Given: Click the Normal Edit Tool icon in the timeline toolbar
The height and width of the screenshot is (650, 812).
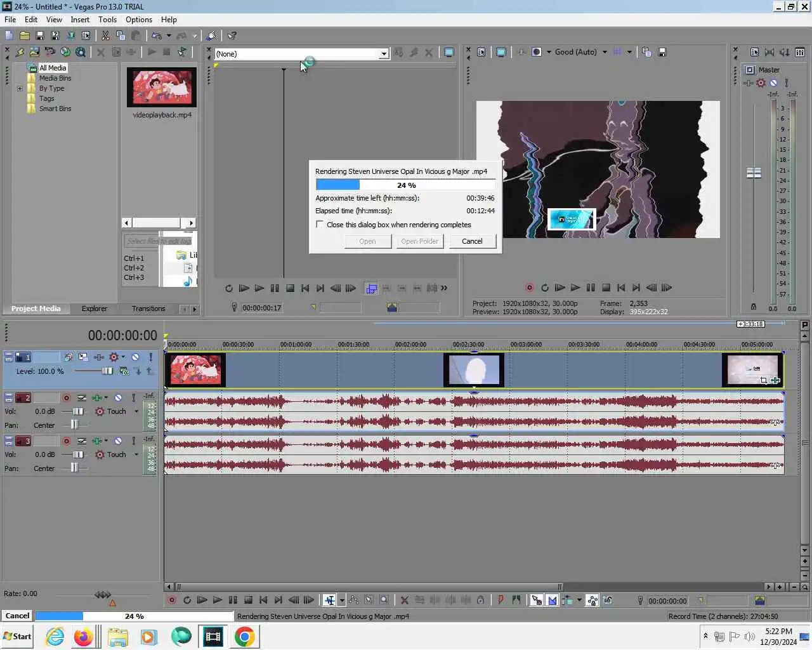Looking at the screenshot, I should click(329, 600).
